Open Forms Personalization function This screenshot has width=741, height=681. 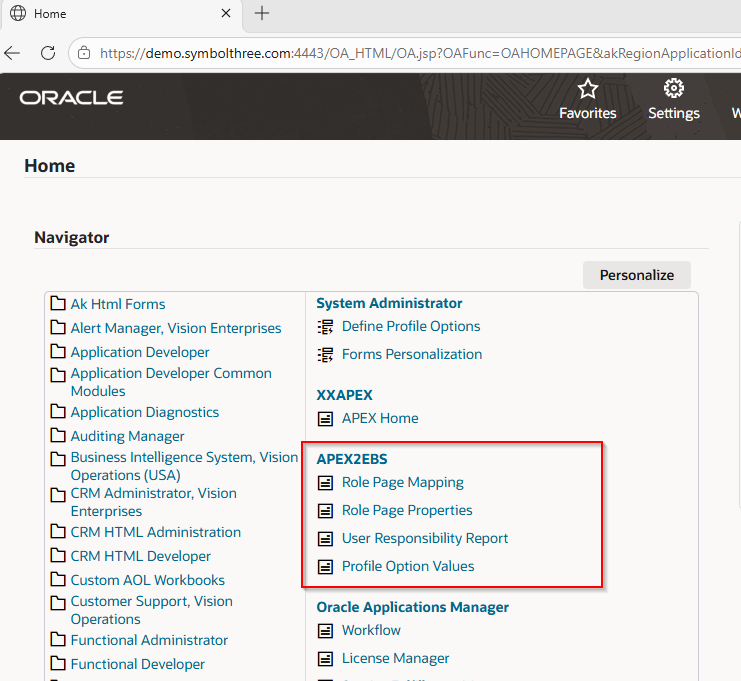[412, 354]
